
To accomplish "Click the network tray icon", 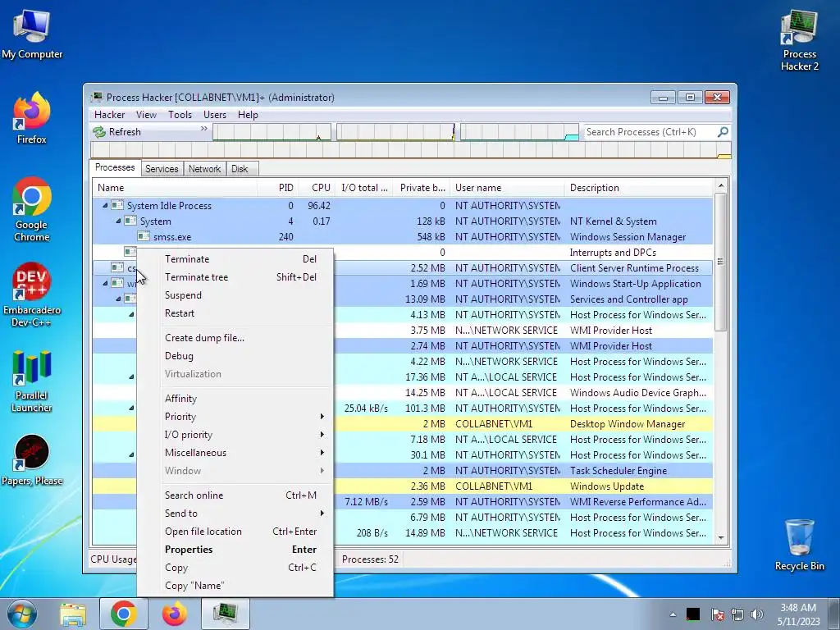I will pyautogui.click(x=737, y=614).
